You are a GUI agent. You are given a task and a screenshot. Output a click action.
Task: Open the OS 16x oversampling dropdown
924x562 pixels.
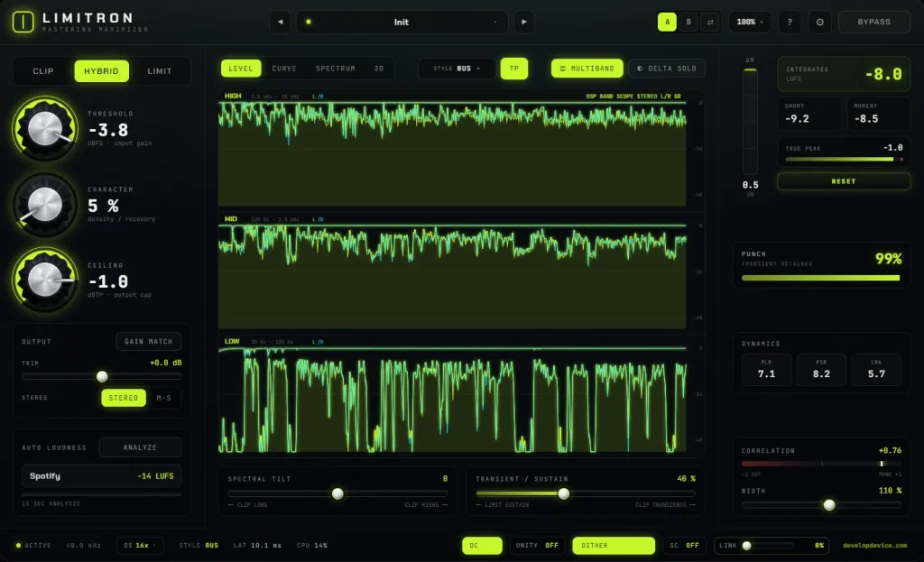tap(140, 546)
